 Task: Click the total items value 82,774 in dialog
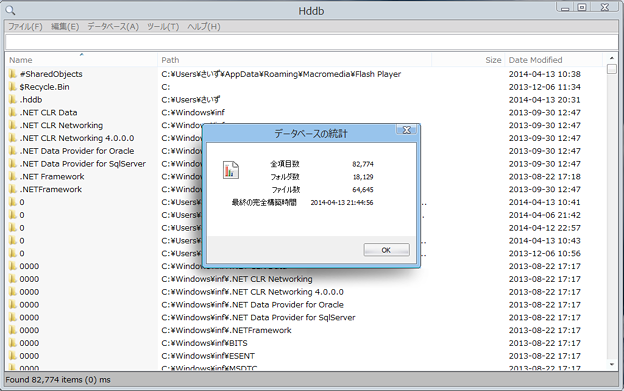click(x=363, y=164)
